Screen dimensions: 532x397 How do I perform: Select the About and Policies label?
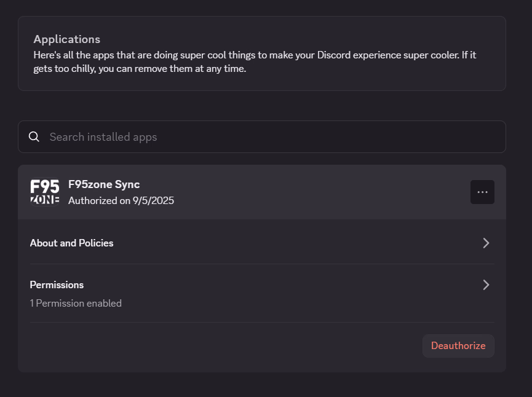[x=71, y=243]
